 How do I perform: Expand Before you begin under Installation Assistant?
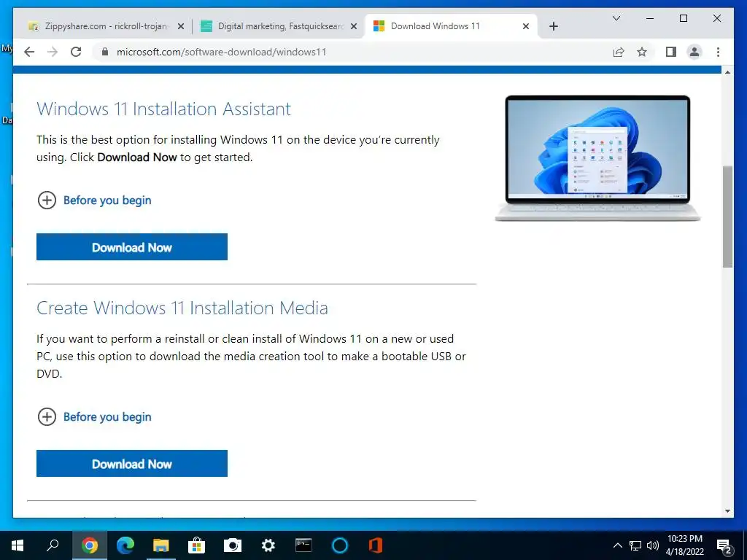(94, 200)
